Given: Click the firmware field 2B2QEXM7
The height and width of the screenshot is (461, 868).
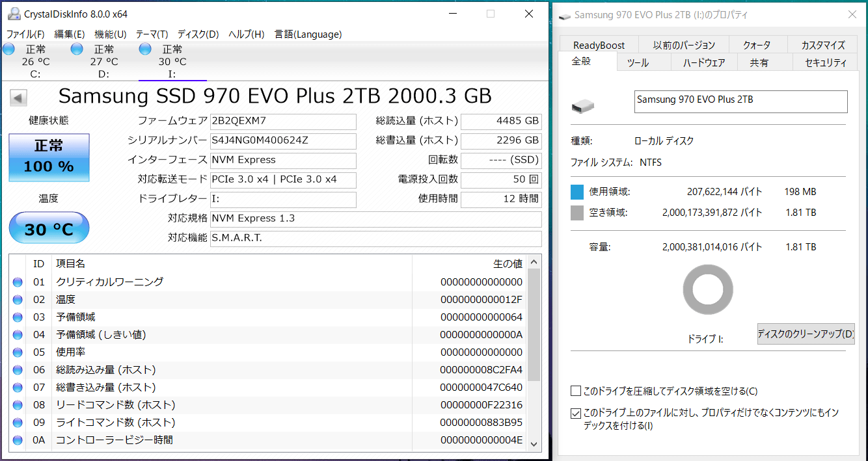Looking at the screenshot, I should (283, 122).
